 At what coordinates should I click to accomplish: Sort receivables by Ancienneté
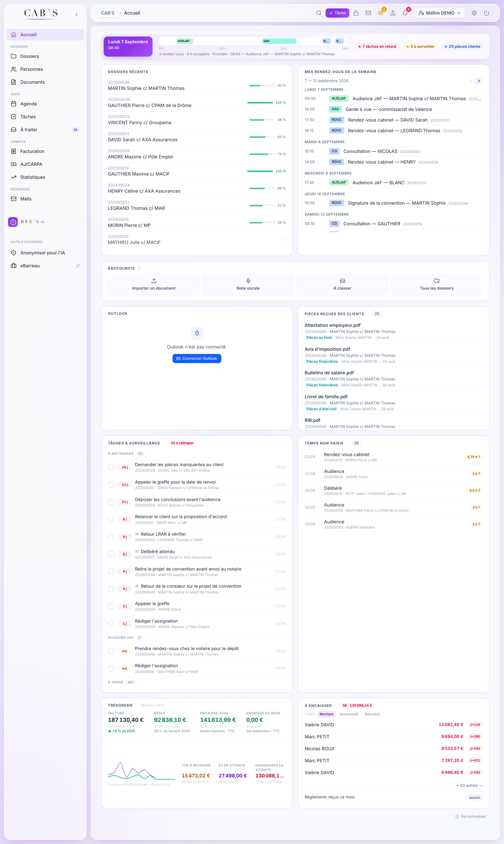tap(349, 714)
